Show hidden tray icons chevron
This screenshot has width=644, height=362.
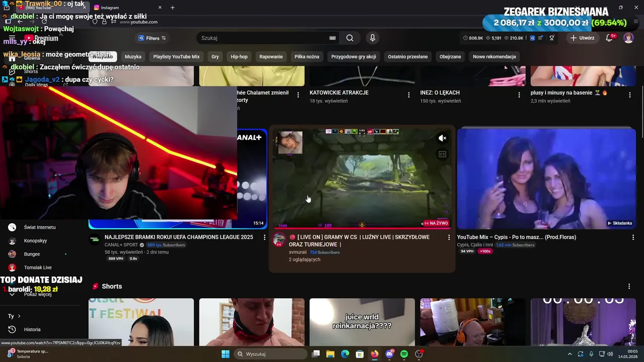(x=570, y=354)
